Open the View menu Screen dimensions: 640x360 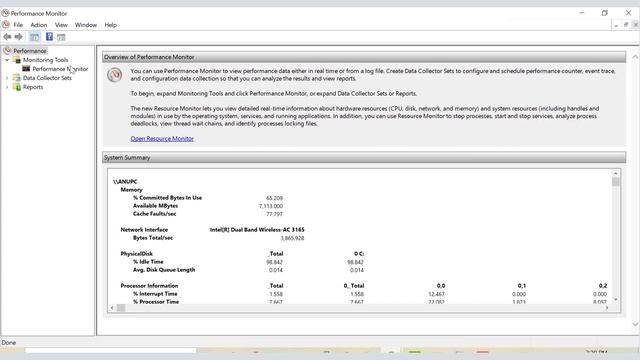click(x=61, y=25)
